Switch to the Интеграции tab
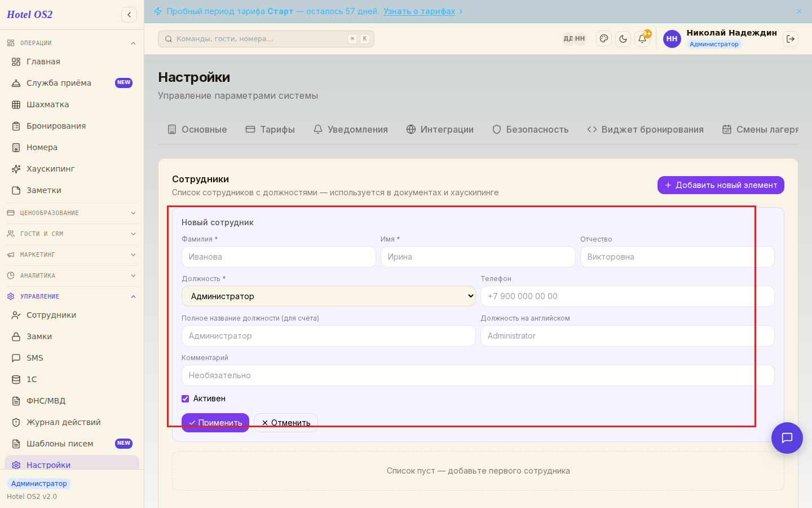 440,129
